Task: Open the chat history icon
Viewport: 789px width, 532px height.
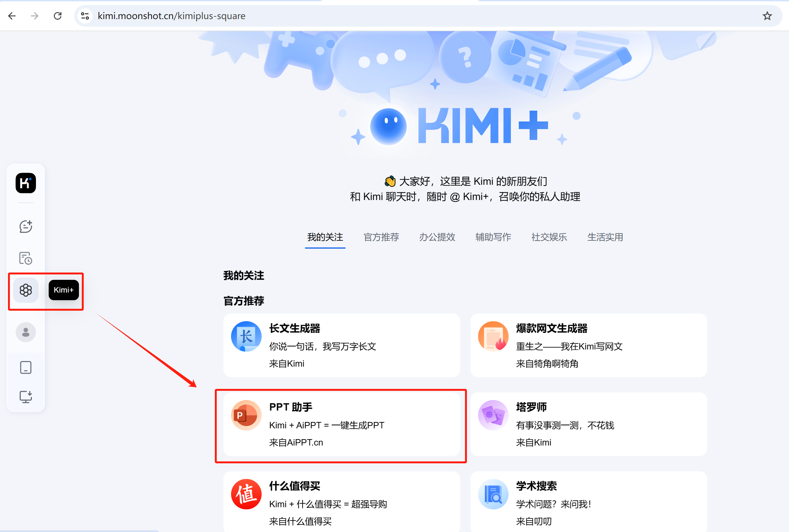Action: point(26,258)
